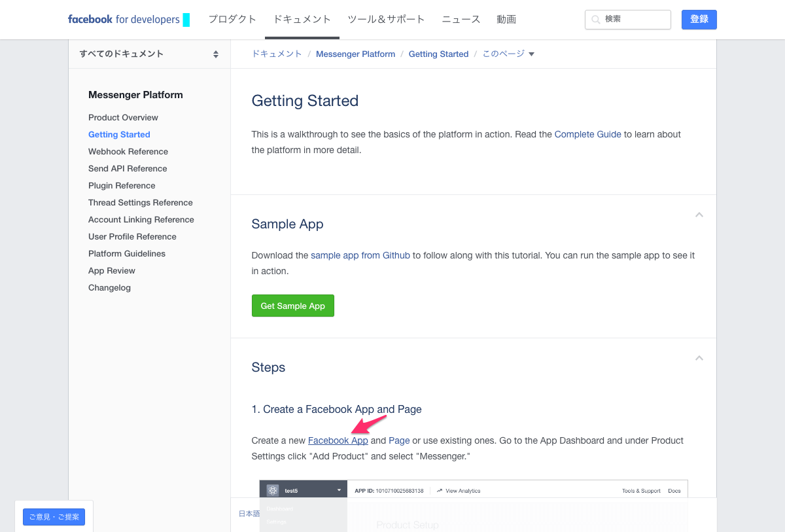Click the Get Sample App button
Image resolution: width=785 pixels, height=532 pixels.
(x=292, y=306)
